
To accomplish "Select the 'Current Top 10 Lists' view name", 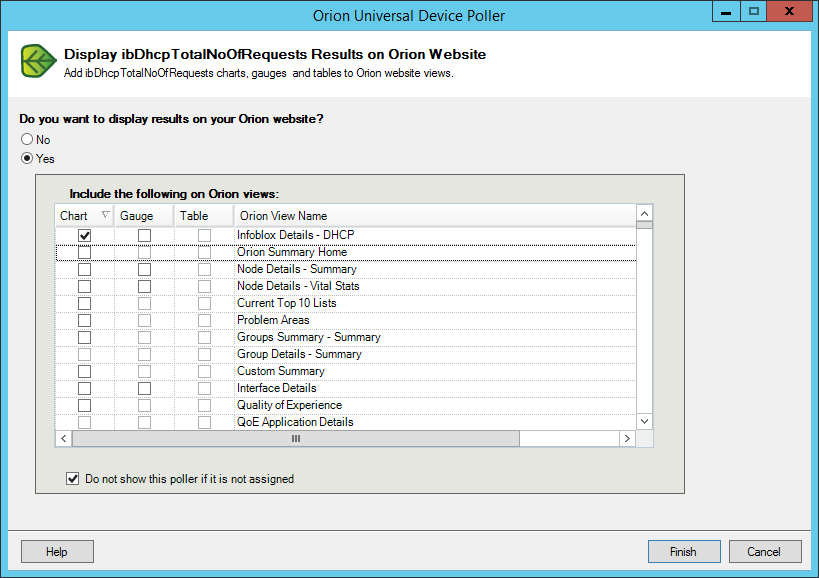I will pos(287,303).
